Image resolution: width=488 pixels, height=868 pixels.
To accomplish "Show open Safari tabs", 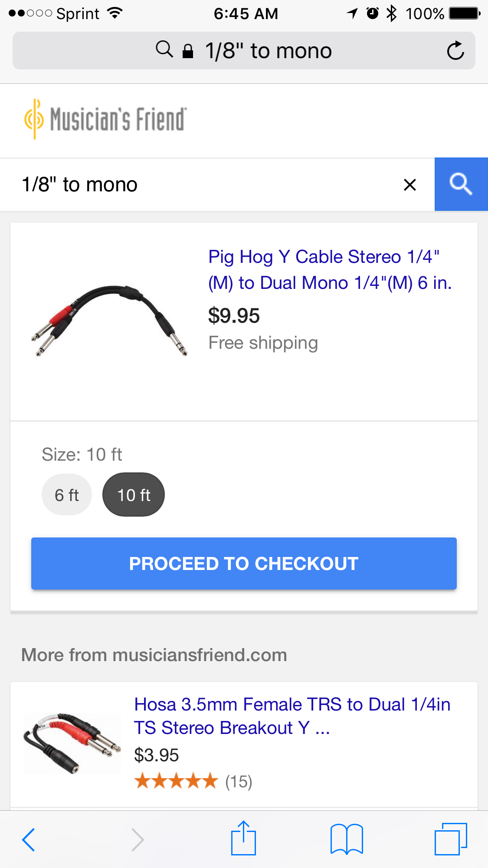I will [x=450, y=839].
